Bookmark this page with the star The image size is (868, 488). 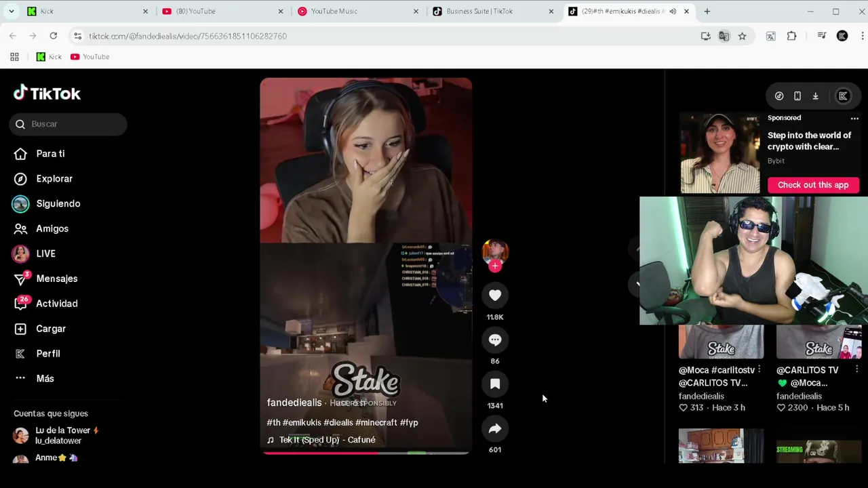[x=743, y=36]
